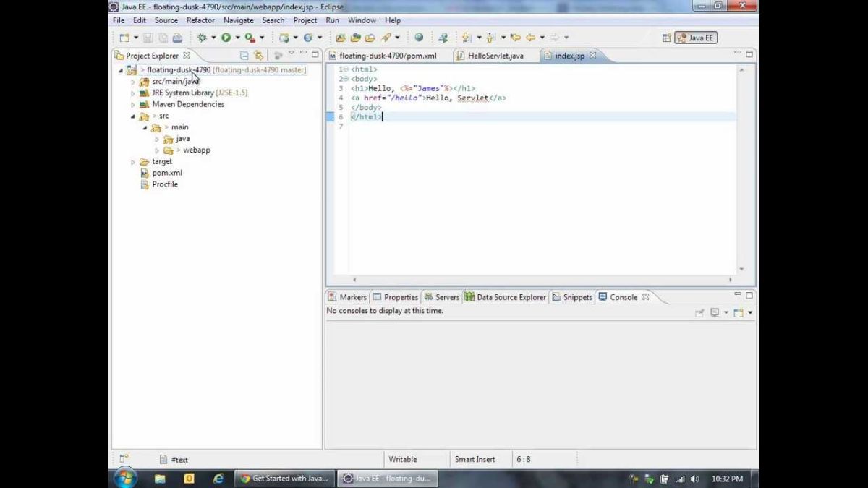Open the New wizard dropdown arrow

135,38
